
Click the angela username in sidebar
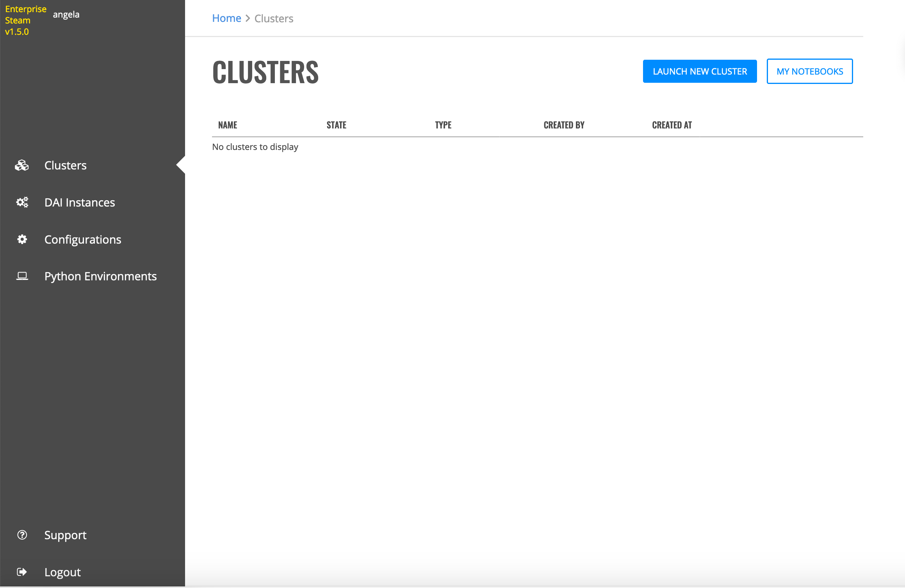66,14
